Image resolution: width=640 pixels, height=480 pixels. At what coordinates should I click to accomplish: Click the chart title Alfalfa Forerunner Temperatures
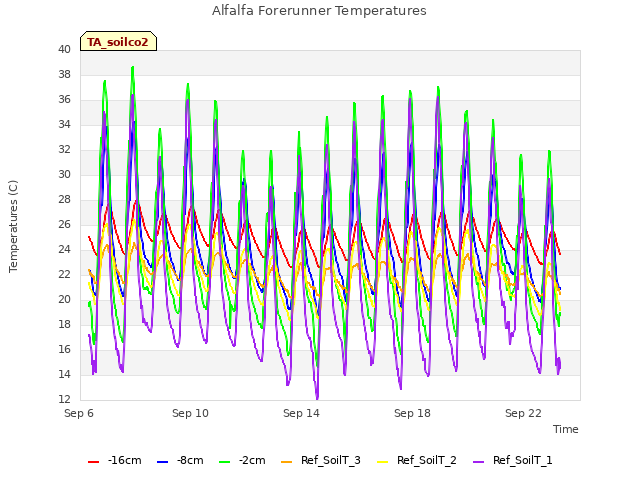pyautogui.click(x=319, y=11)
